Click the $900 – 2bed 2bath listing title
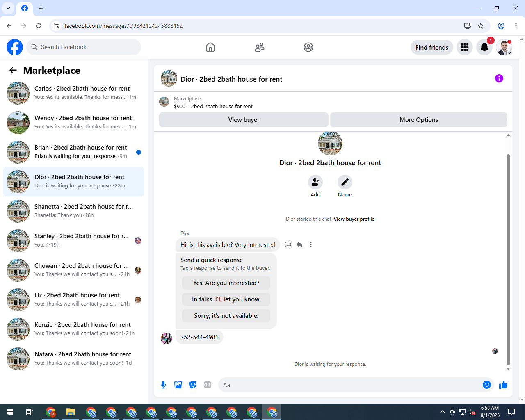The width and height of the screenshot is (525, 420). click(x=213, y=106)
